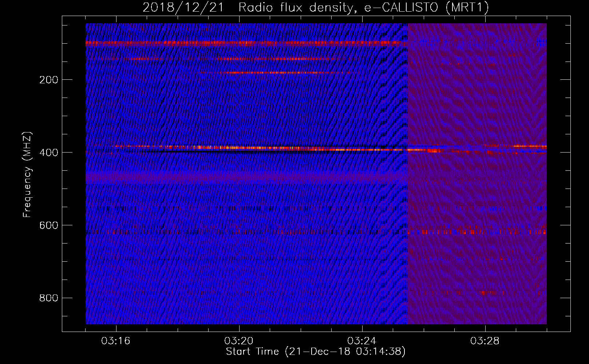This screenshot has height=364, width=589.
Task: Click the '03:24' time tick label
Action: click(x=362, y=341)
